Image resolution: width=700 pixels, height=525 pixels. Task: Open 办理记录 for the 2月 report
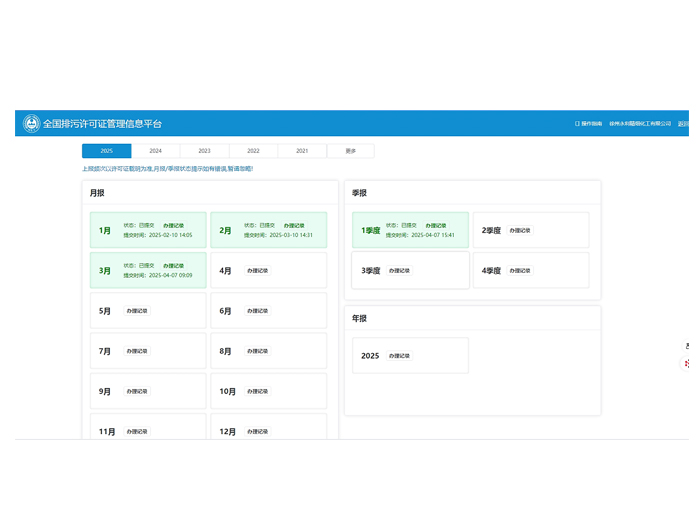pos(294,226)
